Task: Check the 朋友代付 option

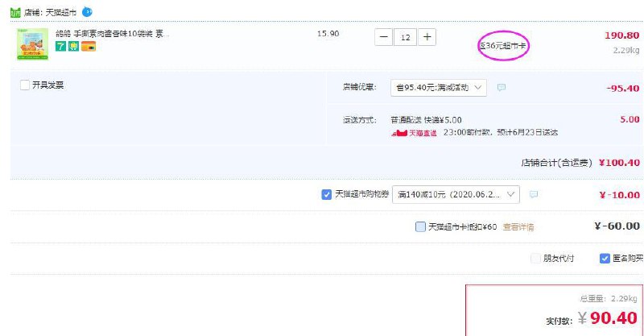Action: [535, 259]
